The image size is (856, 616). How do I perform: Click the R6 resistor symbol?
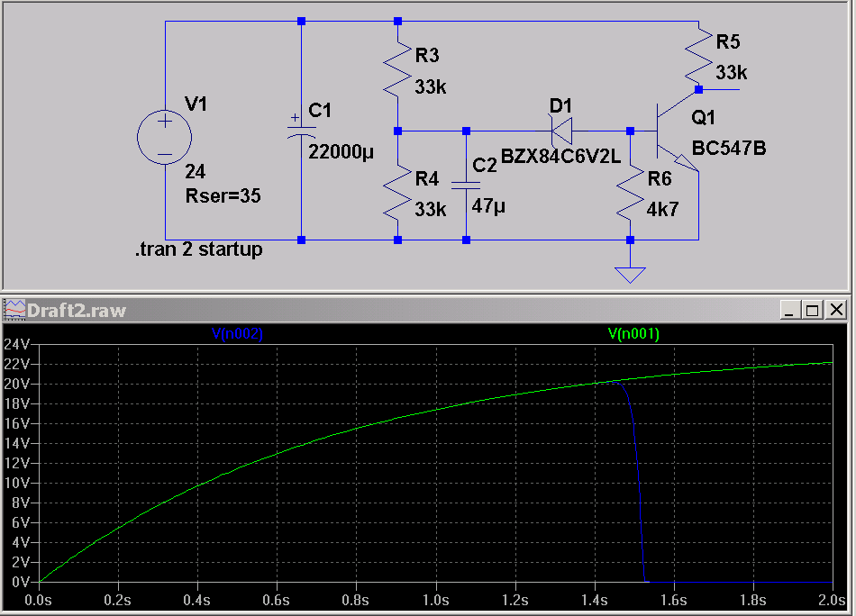click(631, 193)
